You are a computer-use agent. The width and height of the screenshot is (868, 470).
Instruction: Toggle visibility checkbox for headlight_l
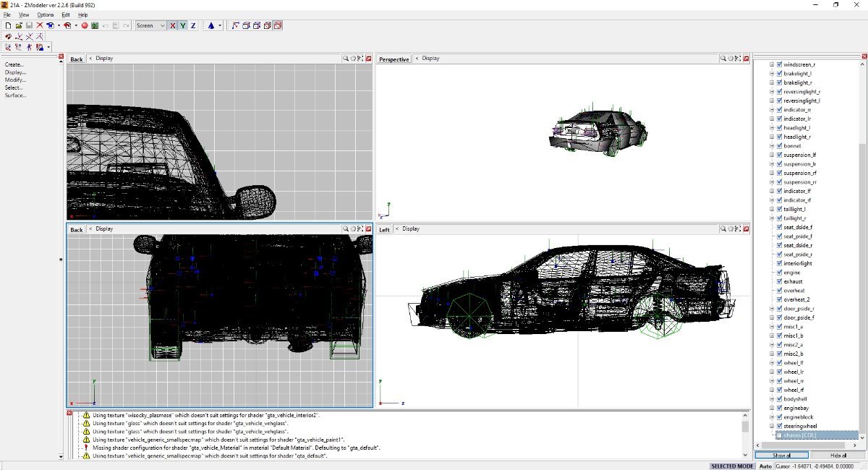(x=779, y=128)
